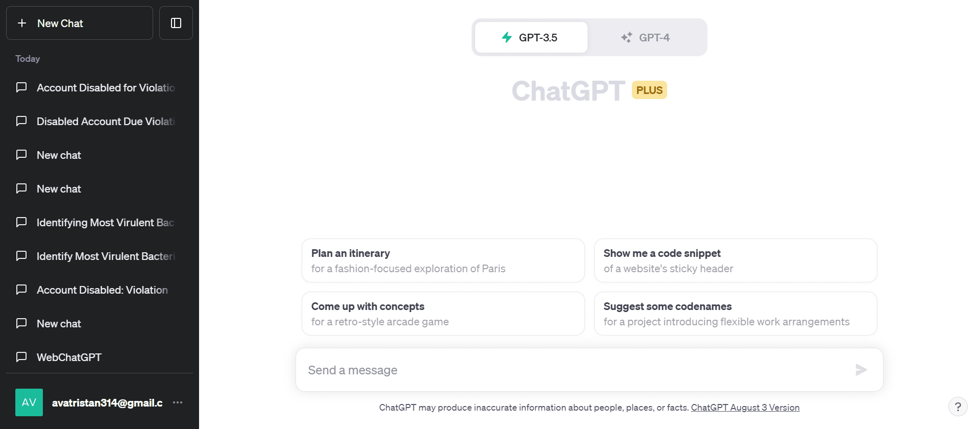Choose the "Plan an itinerary" suggestion

pos(443,260)
